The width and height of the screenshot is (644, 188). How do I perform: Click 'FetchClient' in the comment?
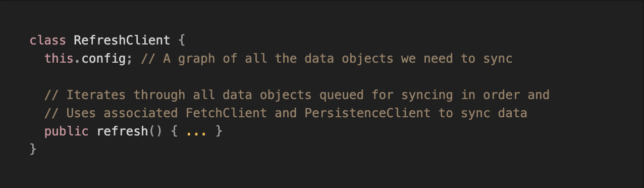point(227,113)
